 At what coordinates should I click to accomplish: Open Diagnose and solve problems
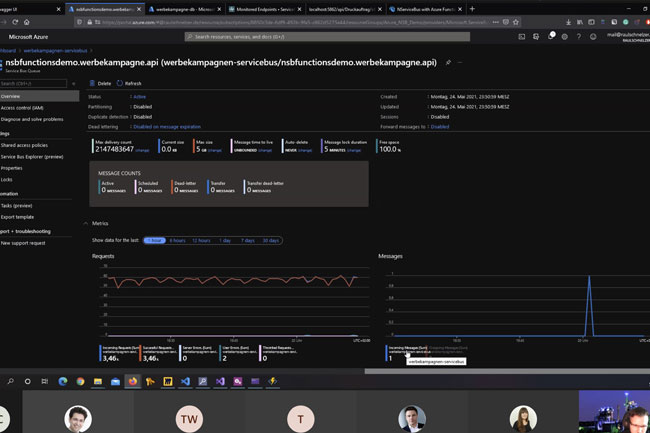click(32, 119)
